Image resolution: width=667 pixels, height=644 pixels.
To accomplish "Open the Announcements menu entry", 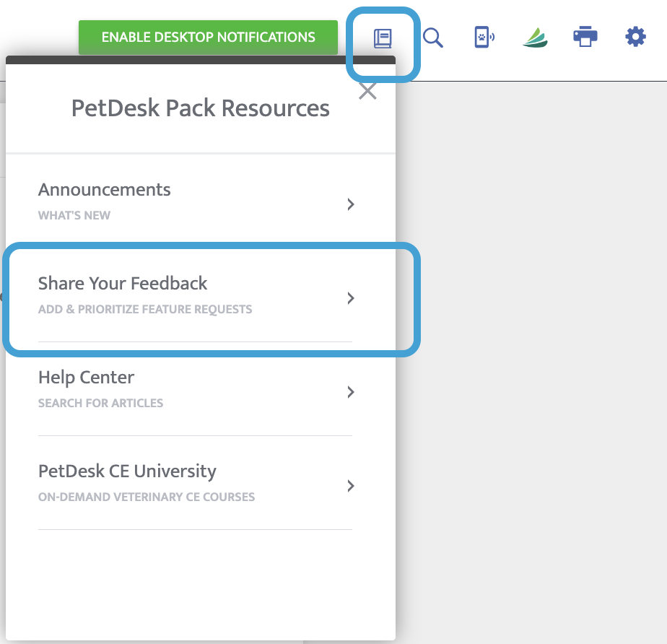I will (105, 190).
